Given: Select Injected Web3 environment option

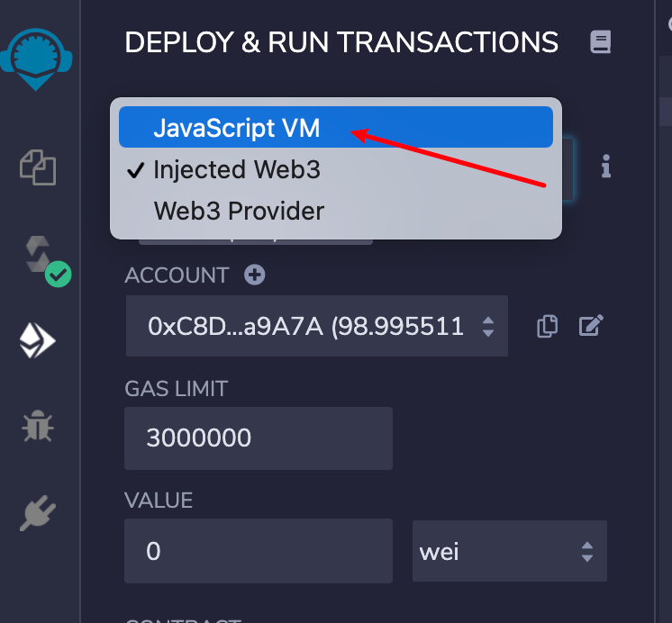Looking at the screenshot, I should 336,169.
